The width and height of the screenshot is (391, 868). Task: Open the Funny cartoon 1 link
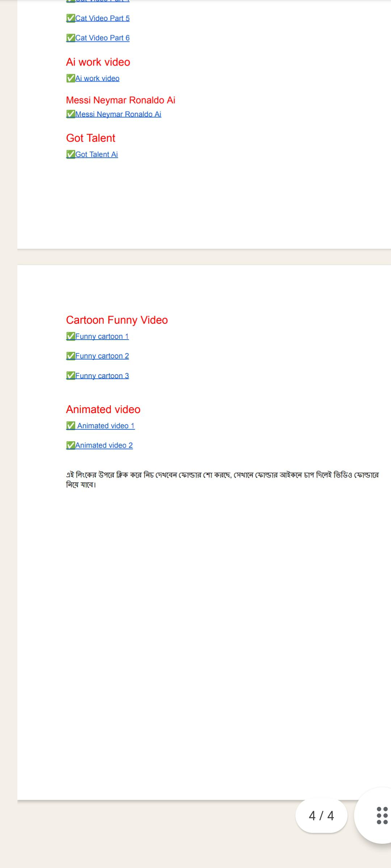pyautogui.click(x=102, y=336)
